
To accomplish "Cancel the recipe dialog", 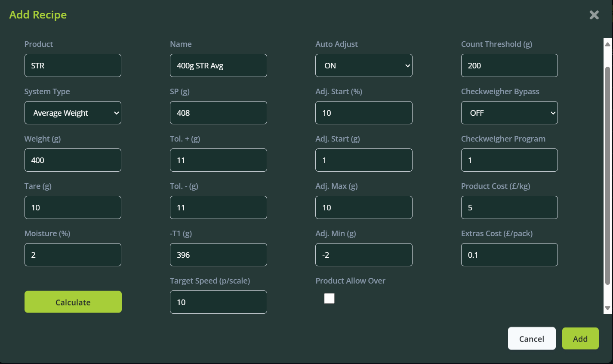I will (532, 339).
